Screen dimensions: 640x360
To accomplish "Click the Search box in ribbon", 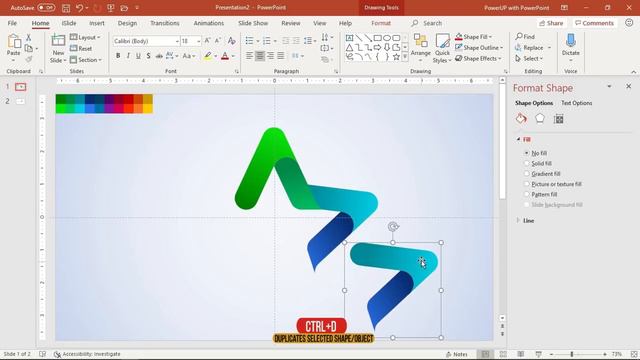I will pyautogui.click(x=427, y=23).
